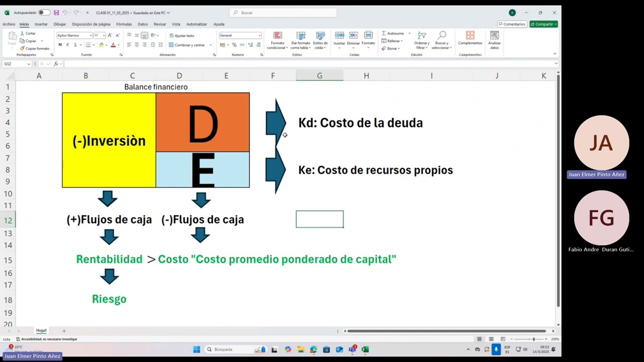Click Excel icon in the taskbar
Screen dimensions: 644x362
pos(365,349)
